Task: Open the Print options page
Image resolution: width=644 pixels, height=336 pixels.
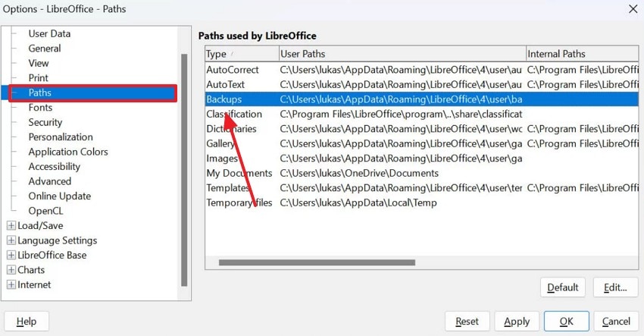Action: [38, 78]
